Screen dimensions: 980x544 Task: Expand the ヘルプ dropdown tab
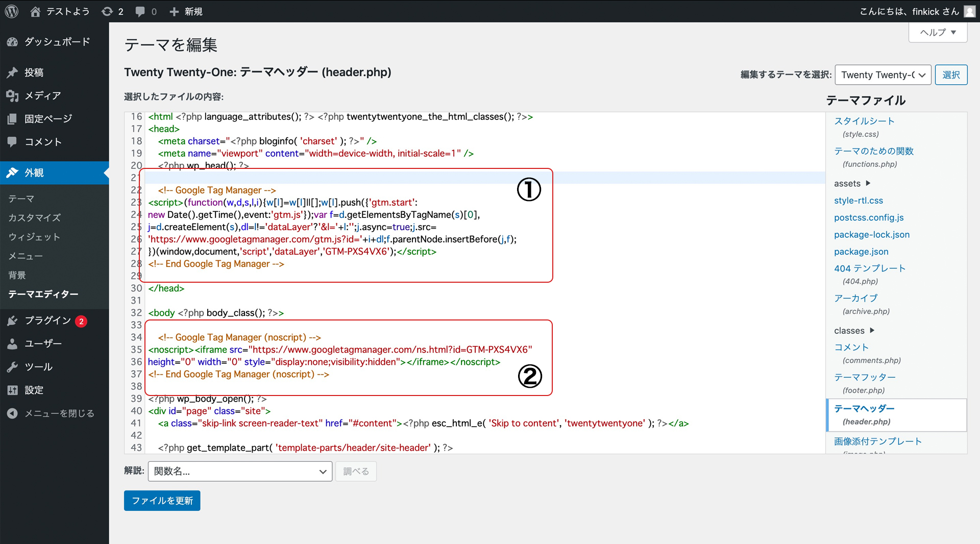[x=938, y=32]
